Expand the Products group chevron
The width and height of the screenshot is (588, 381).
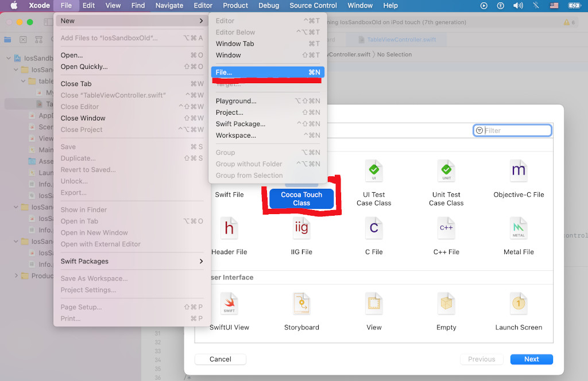point(16,276)
